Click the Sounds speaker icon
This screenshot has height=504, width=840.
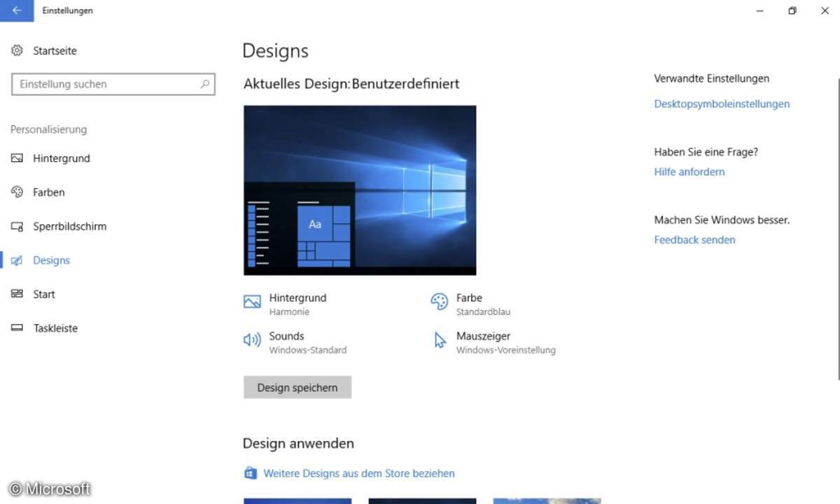tap(252, 340)
